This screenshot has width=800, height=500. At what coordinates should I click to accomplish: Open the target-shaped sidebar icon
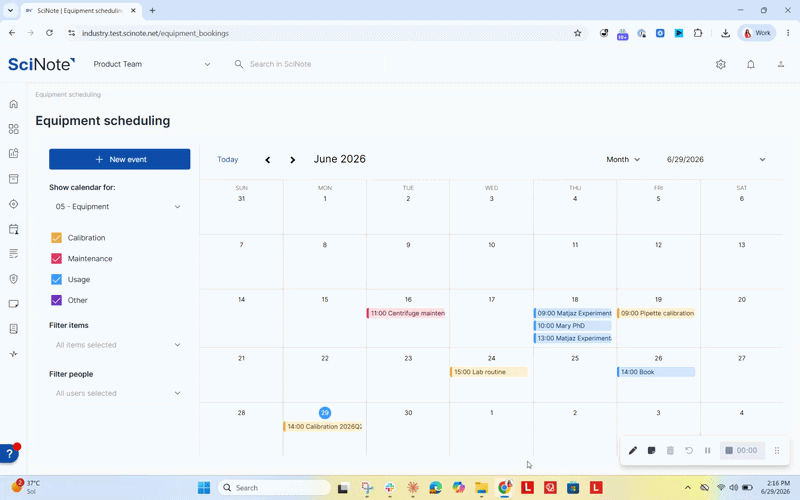(x=14, y=204)
